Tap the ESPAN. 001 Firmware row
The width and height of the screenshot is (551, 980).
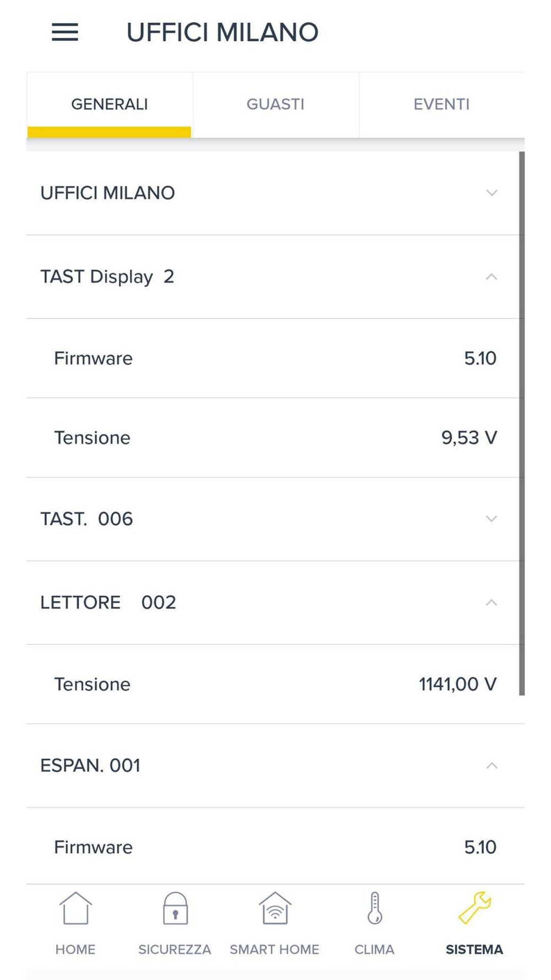275,847
